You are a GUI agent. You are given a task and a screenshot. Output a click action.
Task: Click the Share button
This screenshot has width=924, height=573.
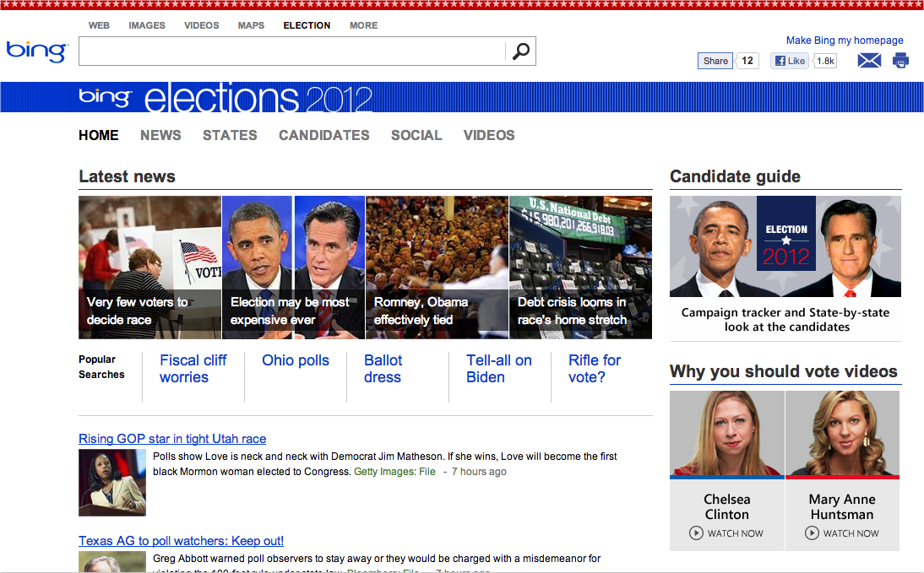(x=715, y=60)
